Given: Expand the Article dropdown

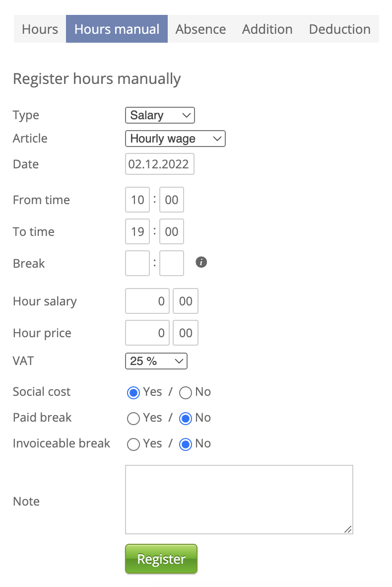Looking at the screenshot, I should click(x=175, y=139).
